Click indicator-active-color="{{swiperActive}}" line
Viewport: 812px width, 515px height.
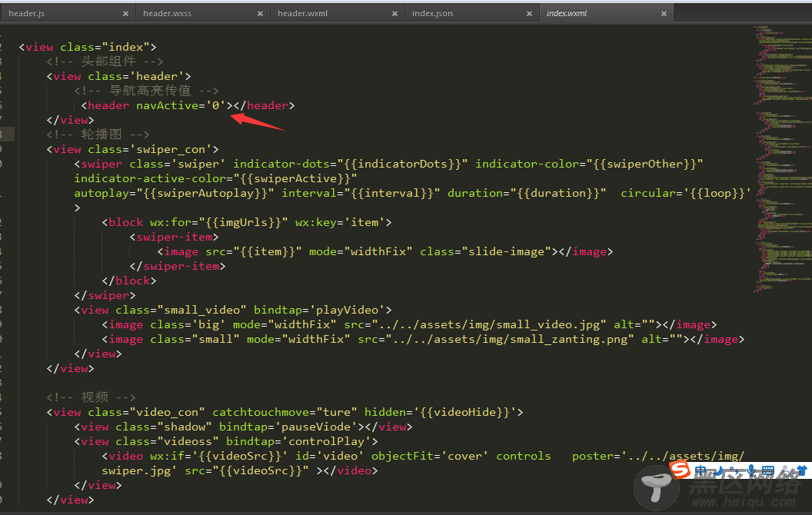click(x=215, y=178)
